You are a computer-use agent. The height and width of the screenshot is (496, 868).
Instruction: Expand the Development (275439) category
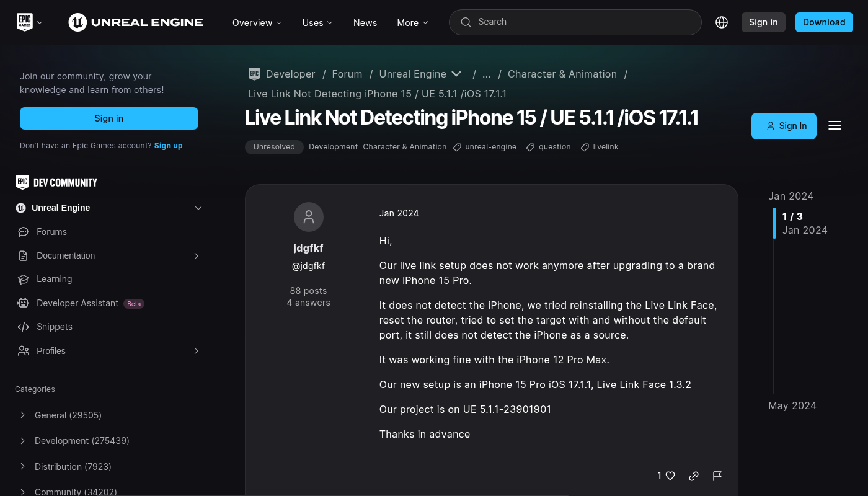pos(23,441)
